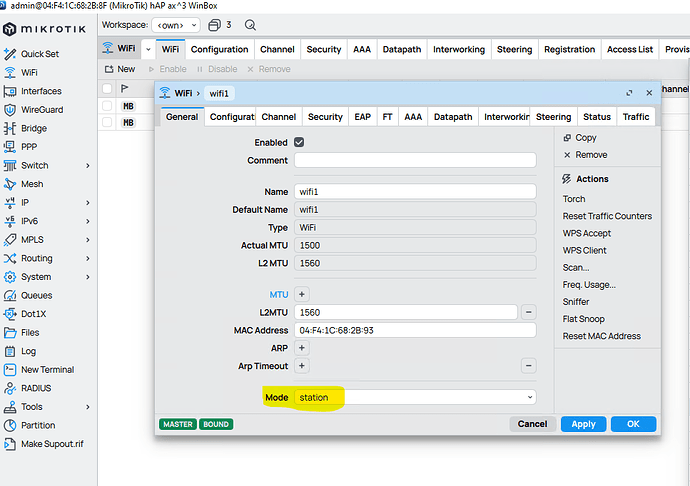Expand the System submenu
This screenshot has height=486, width=690.
88,277
